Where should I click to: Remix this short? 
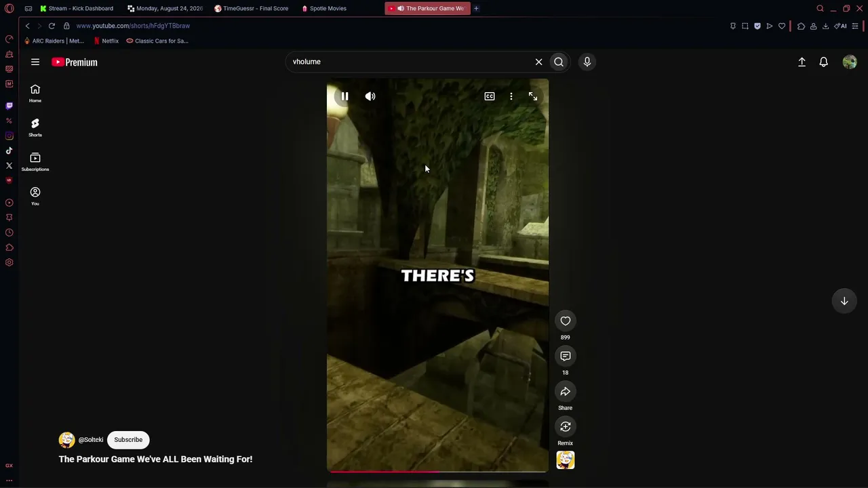(566, 426)
